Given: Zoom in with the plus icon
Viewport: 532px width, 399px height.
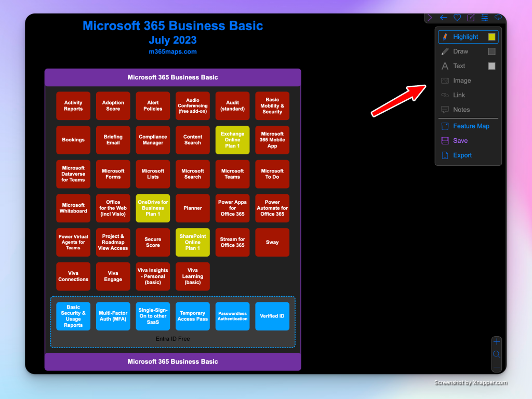Looking at the screenshot, I should 497,342.
